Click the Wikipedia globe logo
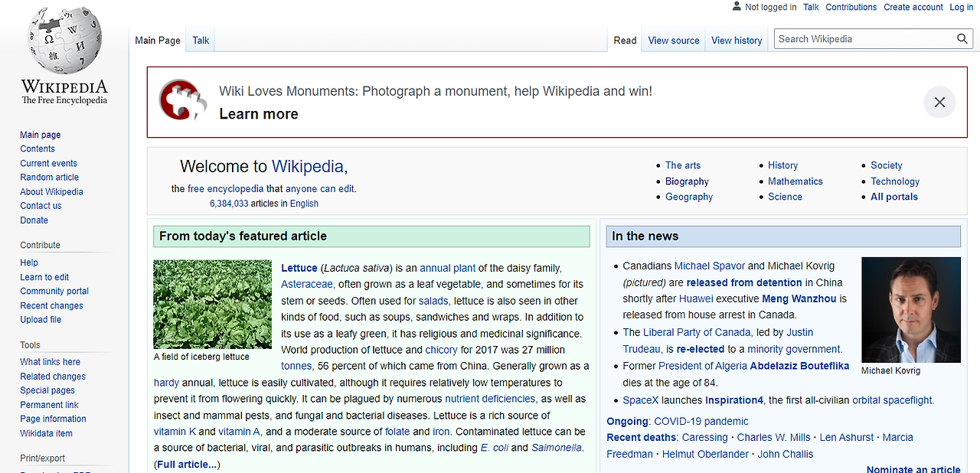 click(64, 42)
